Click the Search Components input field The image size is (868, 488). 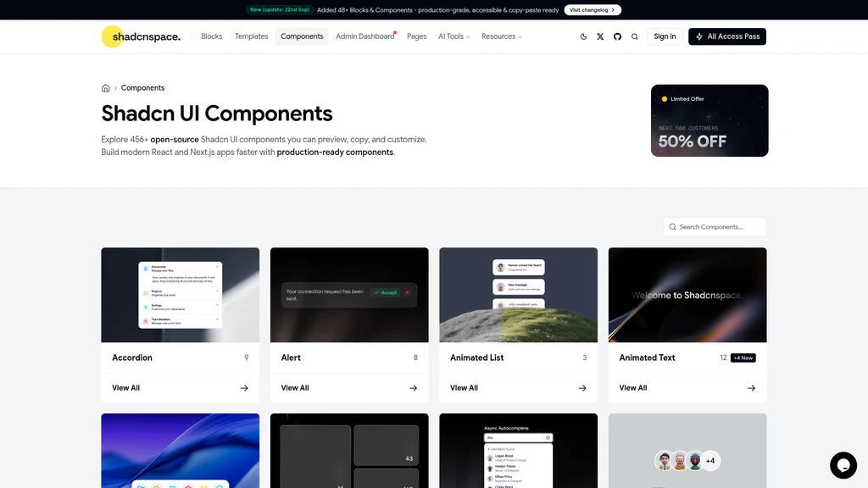click(715, 227)
